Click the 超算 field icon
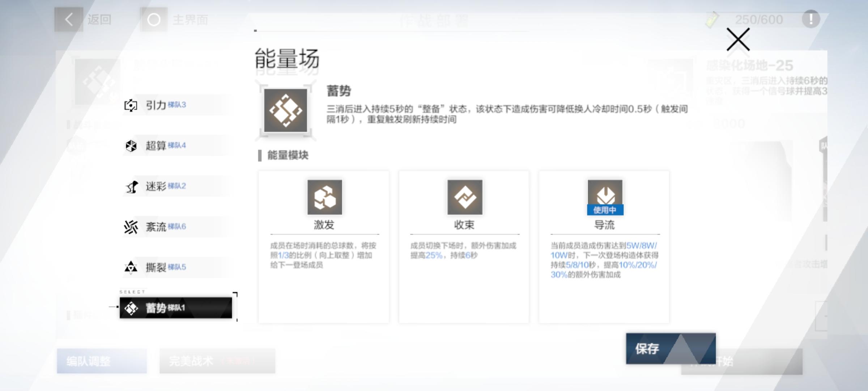The image size is (868, 391). 131,146
